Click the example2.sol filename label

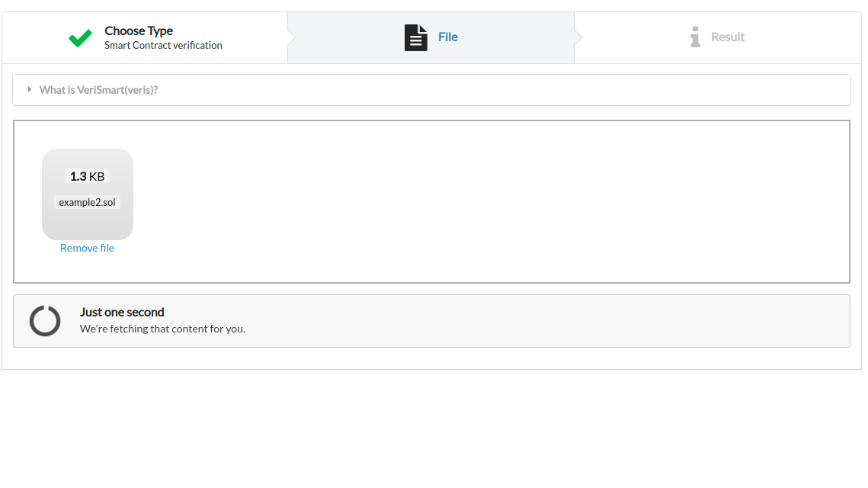[x=87, y=202]
